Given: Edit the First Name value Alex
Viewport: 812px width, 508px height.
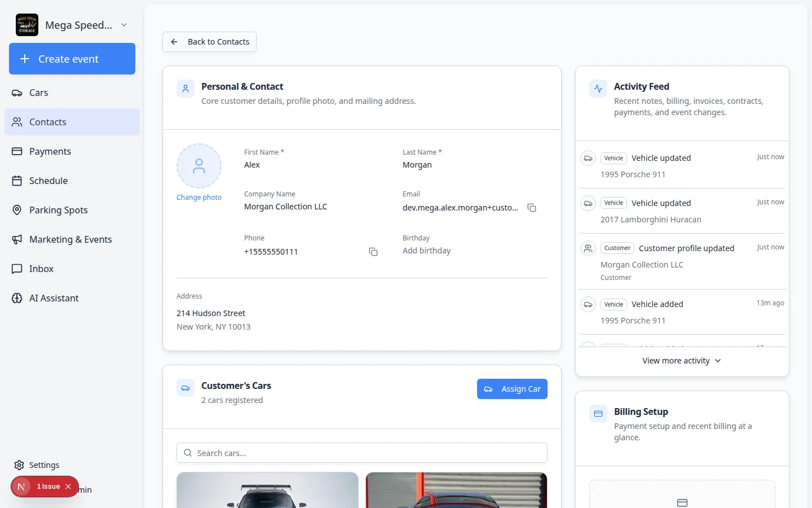Looking at the screenshot, I should tap(252, 165).
